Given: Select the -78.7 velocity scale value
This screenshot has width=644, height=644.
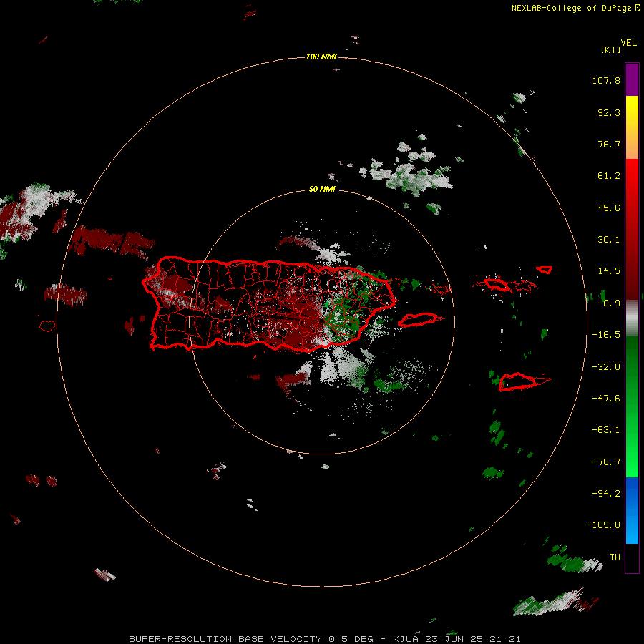Looking at the screenshot, I should click(606, 462).
